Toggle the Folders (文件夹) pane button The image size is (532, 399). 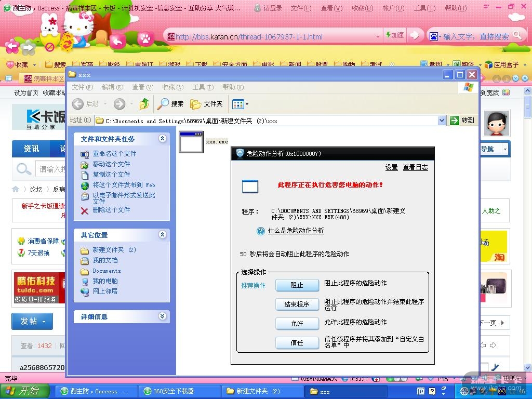coord(206,104)
